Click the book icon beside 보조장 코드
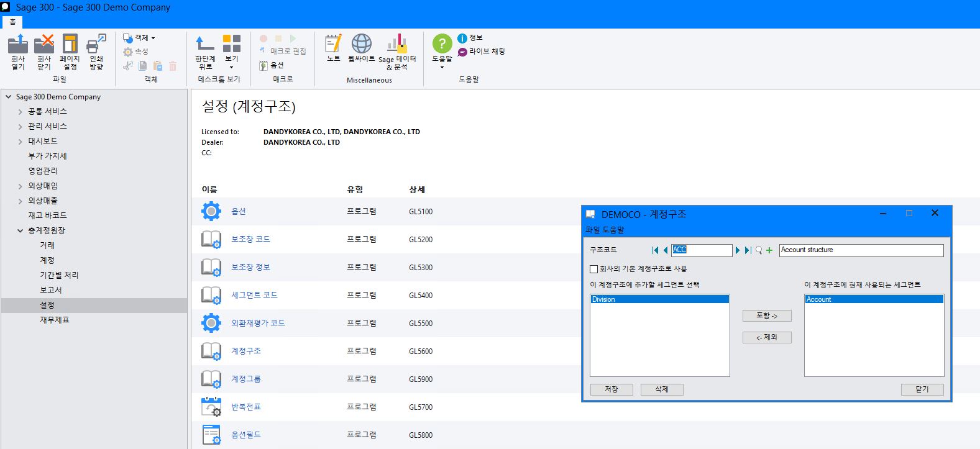The height and width of the screenshot is (449, 980). (x=211, y=239)
